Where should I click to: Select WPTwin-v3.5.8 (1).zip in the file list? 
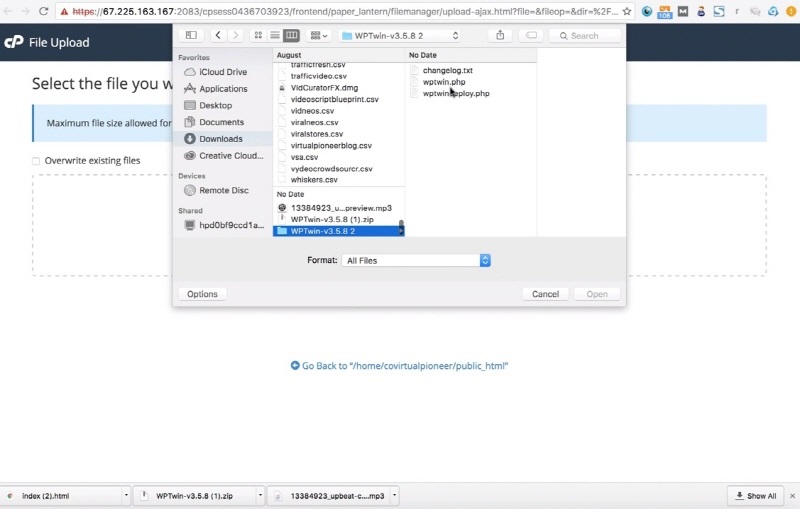(332, 219)
